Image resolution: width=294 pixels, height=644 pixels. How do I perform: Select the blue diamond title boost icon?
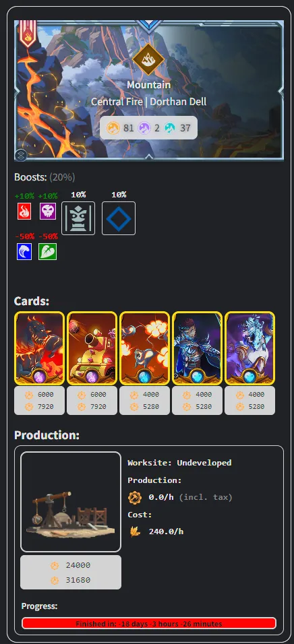(x=119, y=218)
